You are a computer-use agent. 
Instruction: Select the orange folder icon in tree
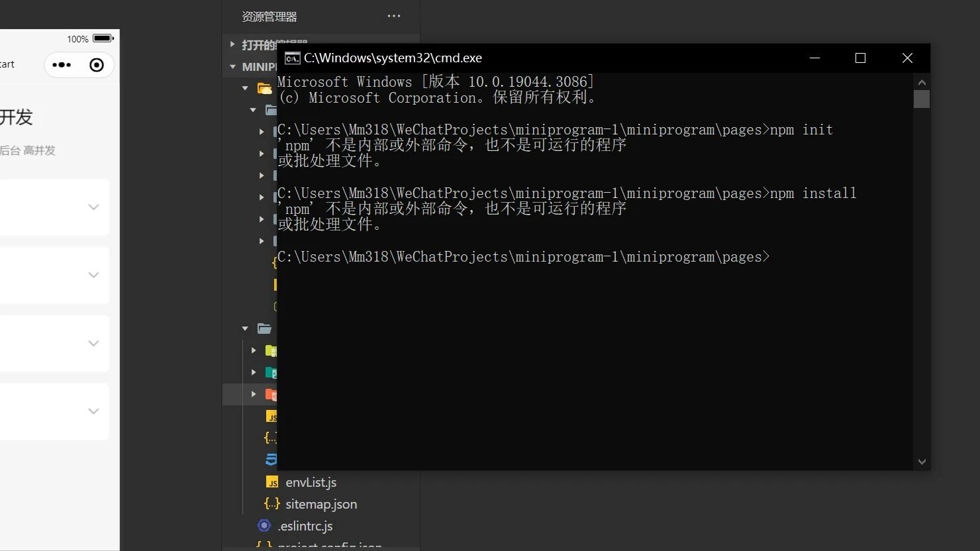click(x=271, y=395)
